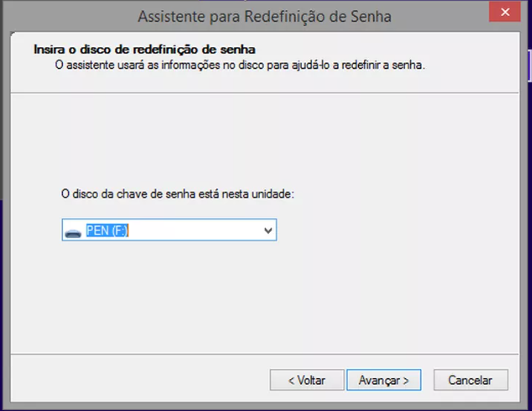Select the highlighted PEN (F:) drive text
Viewport: 532px width, 411px height.
click(107, 230)
